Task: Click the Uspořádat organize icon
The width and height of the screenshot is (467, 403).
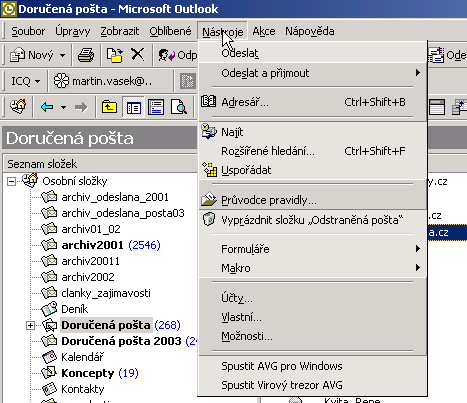Action: [209, 170]
